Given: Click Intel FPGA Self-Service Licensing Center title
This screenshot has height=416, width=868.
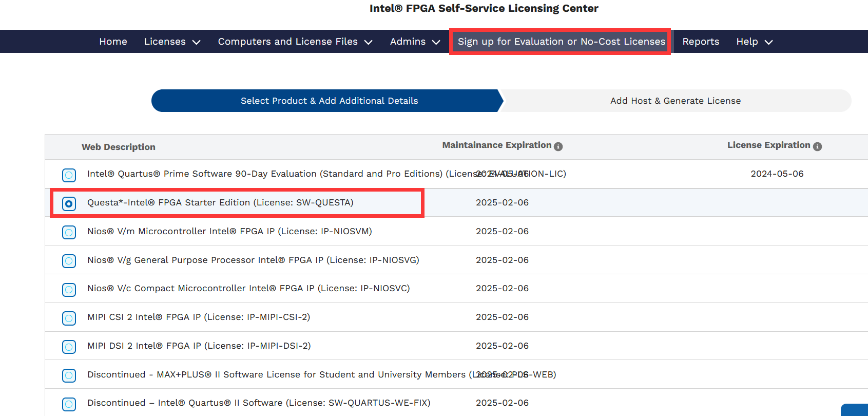Looking at the screenshot, I should tap(484, 8).
